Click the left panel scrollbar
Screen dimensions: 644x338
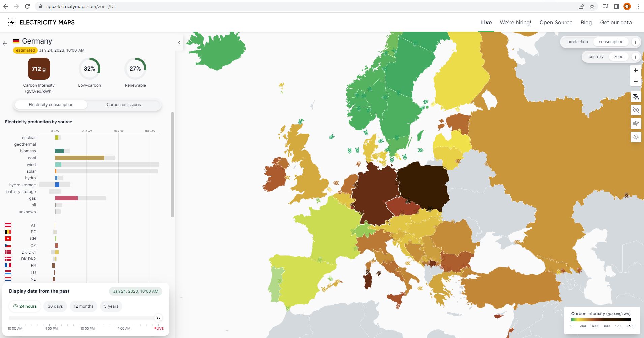(x=173, y=165)
